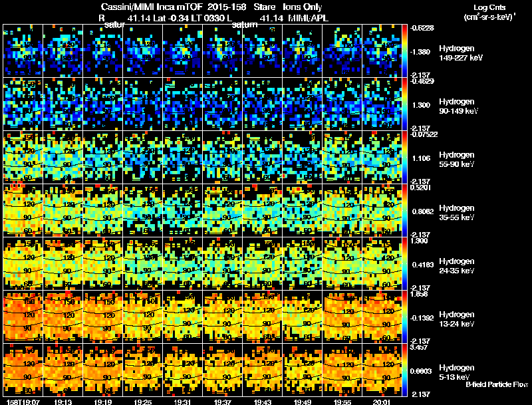The width and height of the screenshot is (532, 405).
Task: Click the '3.457' colorbar value
Action: tap(419, 348)
